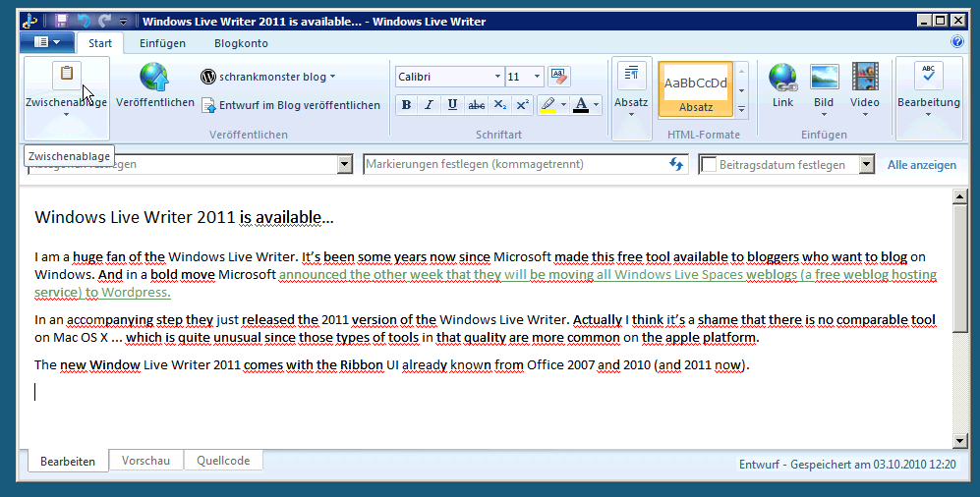
Task: Toggle bold formatting
Action: pos(406,105)
